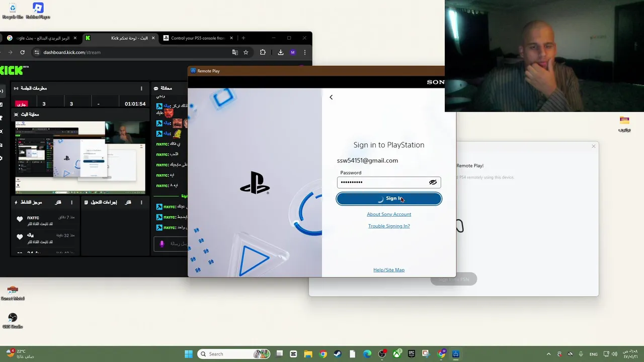Open Xbox app from the taskbar
Screen dimensions: 644x362
397,354
